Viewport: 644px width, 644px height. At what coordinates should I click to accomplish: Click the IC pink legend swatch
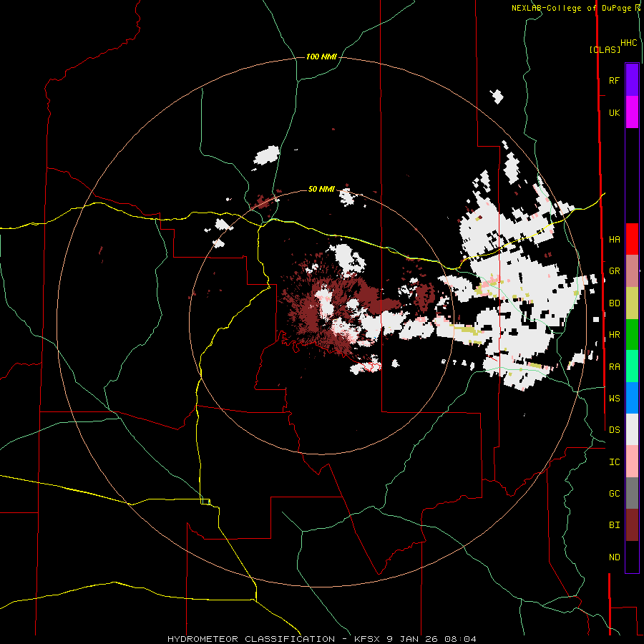[x=632, y=462]
